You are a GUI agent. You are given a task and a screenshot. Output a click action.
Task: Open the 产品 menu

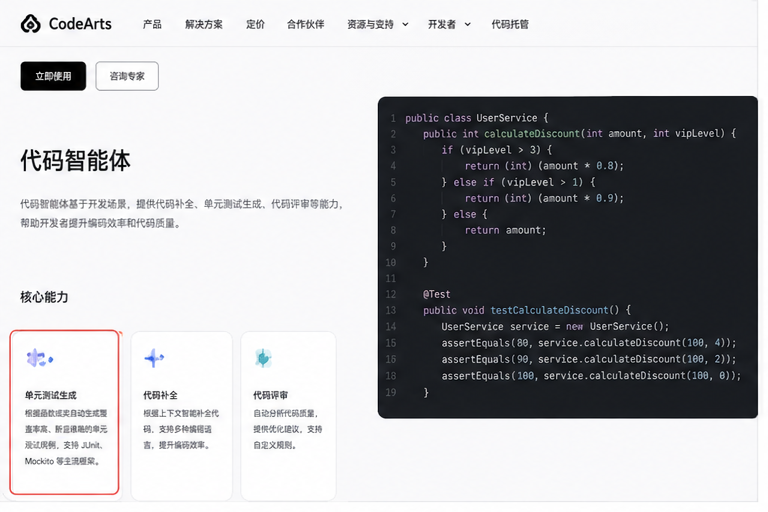(x=152, y=24)
